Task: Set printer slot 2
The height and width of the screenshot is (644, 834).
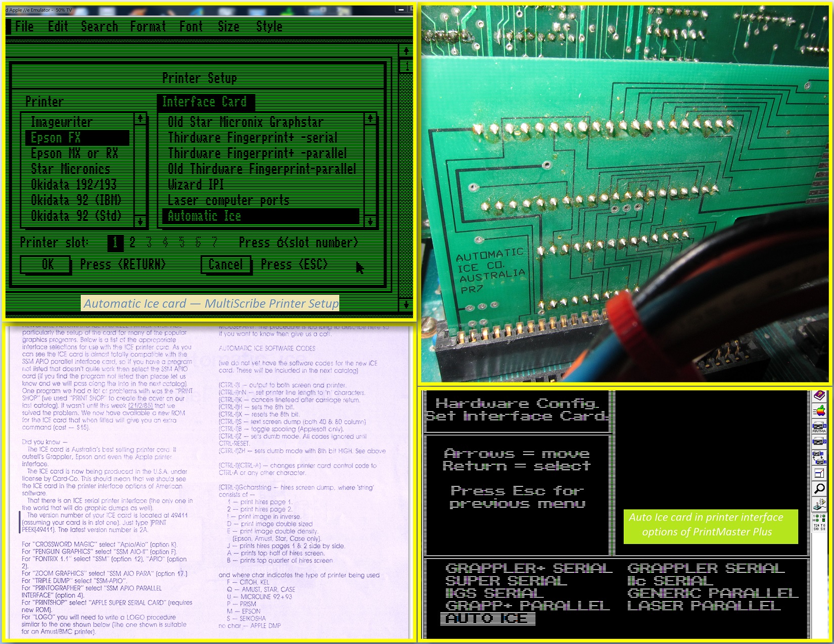Action: tap(132, 243)
